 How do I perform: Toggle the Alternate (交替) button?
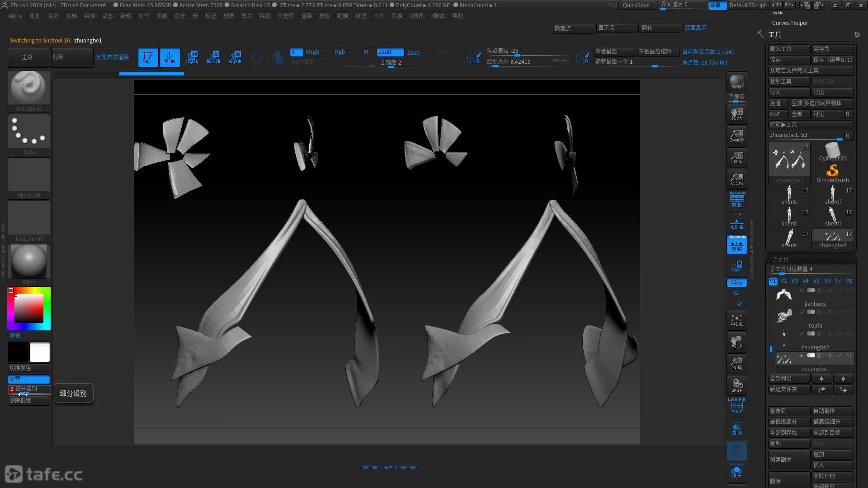[29, 379]
